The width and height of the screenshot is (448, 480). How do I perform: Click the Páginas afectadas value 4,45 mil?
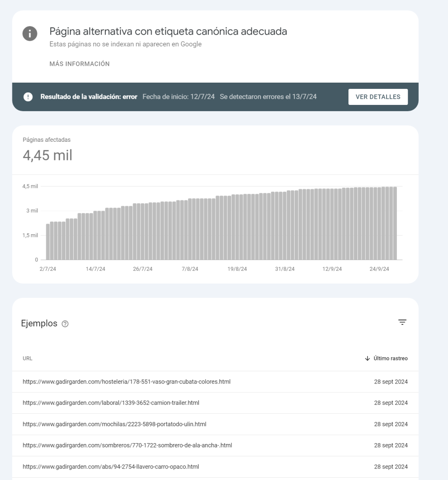(x=48, y=155)
